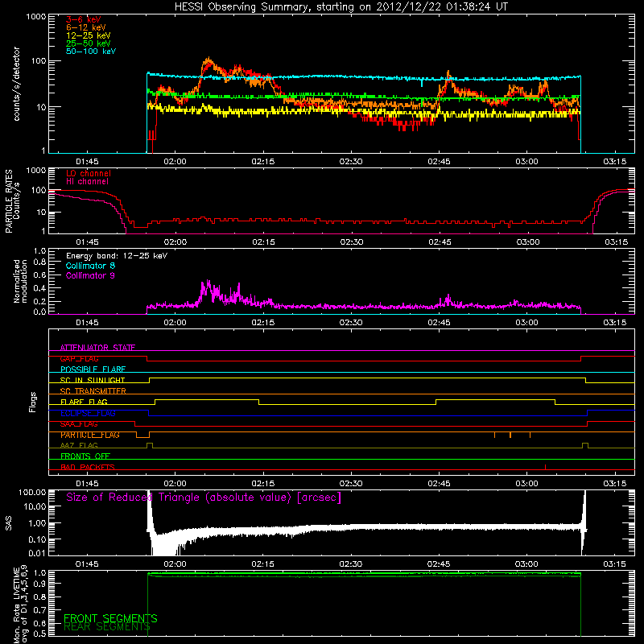Click the 6-12 keV peak near 02:05
Image resolution: width=644 pixels, height=644 pixels.
pyautogui.click(x=208, y=60)
